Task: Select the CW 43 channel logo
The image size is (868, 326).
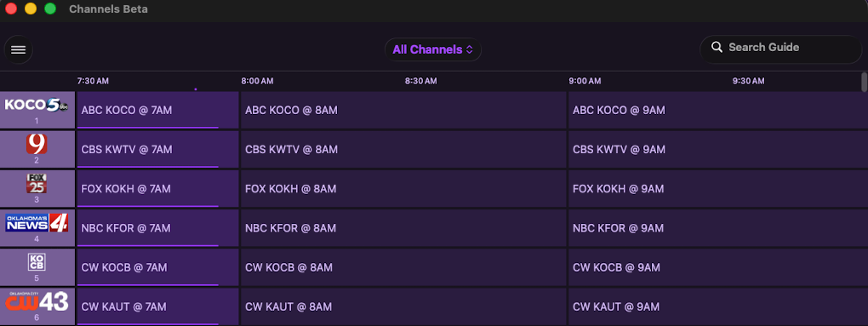Action: pyautogui.click(x=37, y=301)
